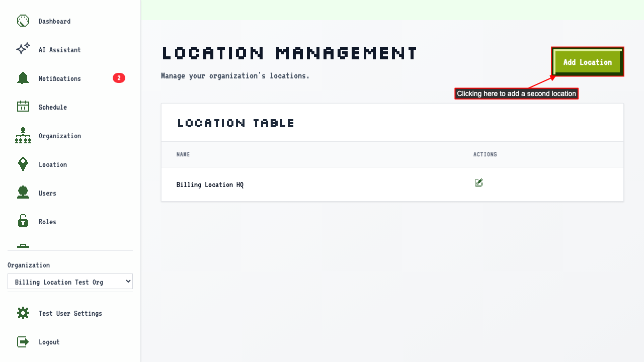
Task: Click the Location pin icon
Action: pyautogui.click(x=23, y=164)
